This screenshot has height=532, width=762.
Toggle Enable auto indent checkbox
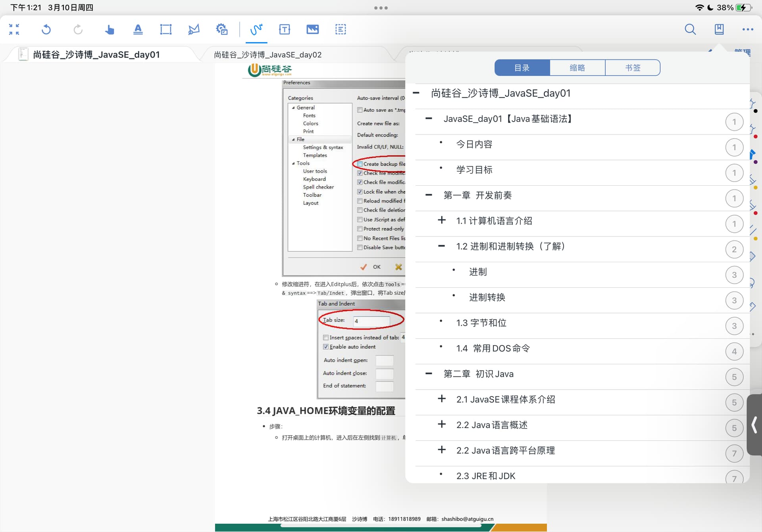pyautogui.click(x=326, y=347)
